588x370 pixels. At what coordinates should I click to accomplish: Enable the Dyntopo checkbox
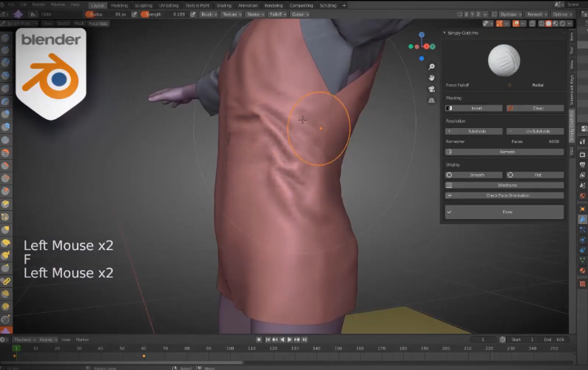494,14
